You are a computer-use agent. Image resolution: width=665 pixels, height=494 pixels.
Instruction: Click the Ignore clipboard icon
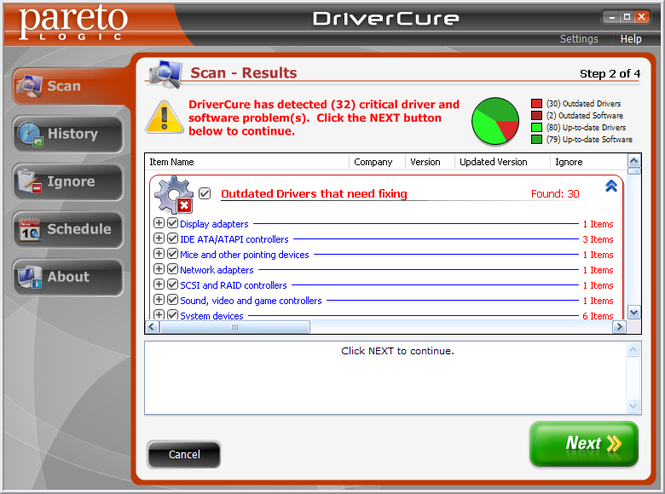(30, 181)
